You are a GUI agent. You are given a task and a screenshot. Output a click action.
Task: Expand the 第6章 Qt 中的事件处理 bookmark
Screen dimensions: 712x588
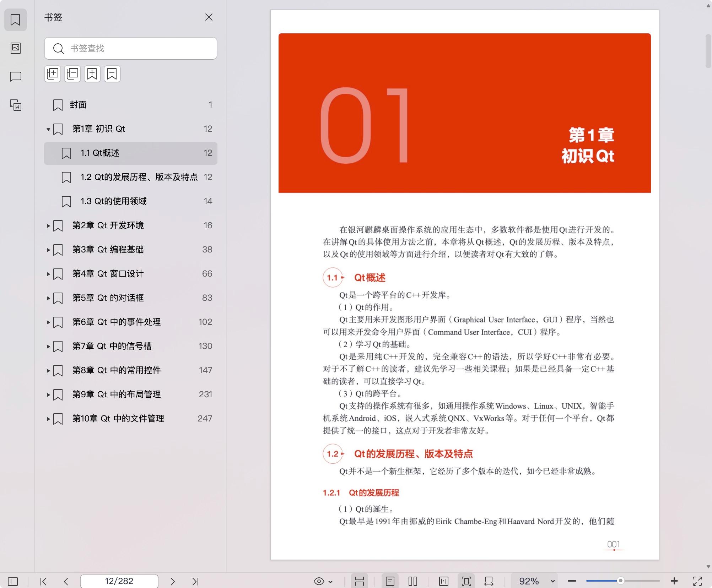pos(48,322)
